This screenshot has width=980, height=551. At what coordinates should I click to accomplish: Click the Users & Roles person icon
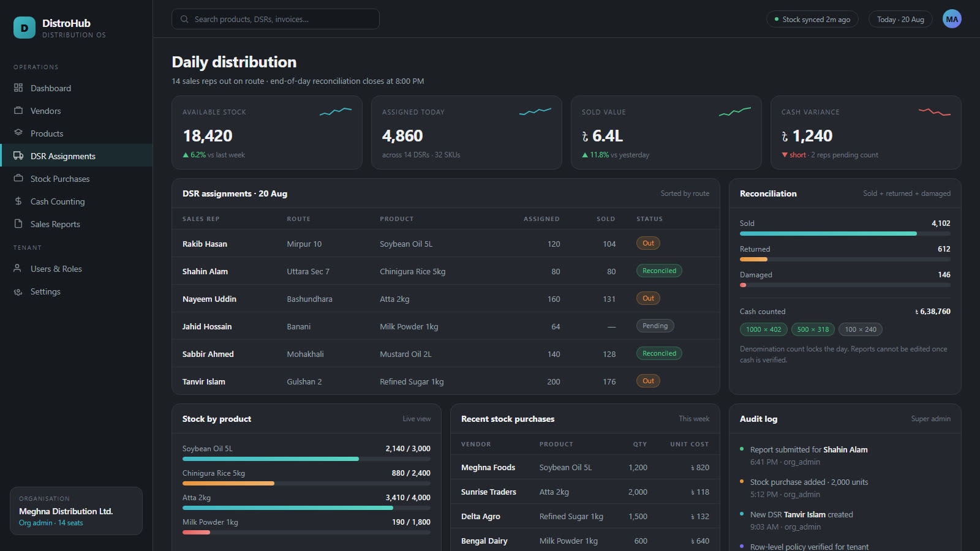point(18,269)
